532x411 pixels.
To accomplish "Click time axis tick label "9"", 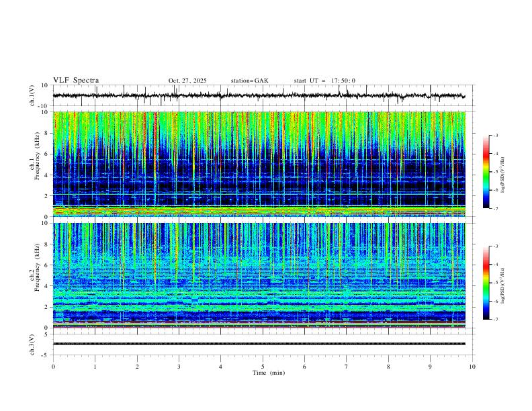I will click(430, 367).
